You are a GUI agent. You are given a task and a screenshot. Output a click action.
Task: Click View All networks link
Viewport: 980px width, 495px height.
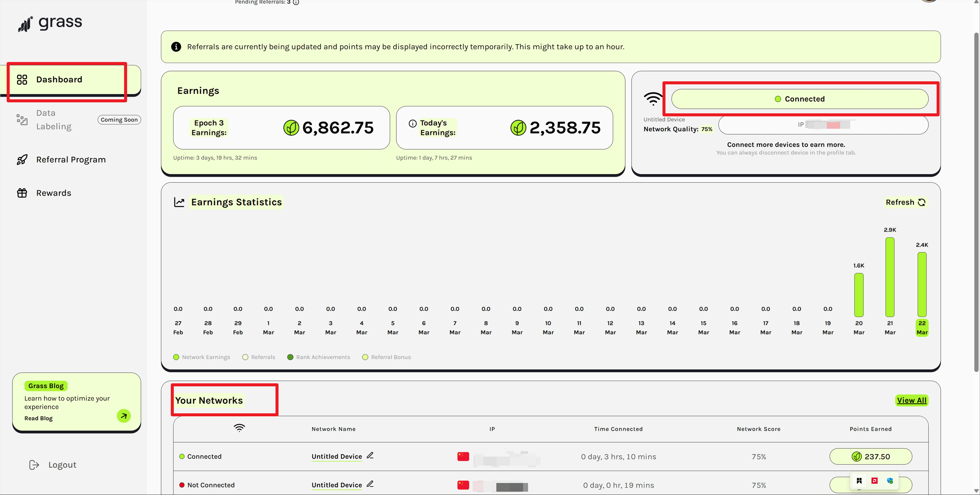pyautogui.click(x=912, y=400)
